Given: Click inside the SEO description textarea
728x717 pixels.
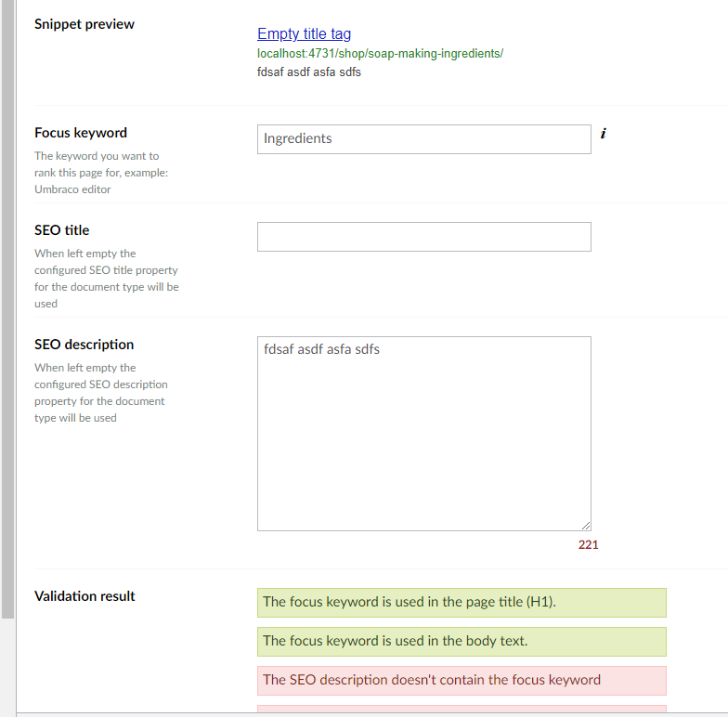Looking at the screenshot, I should pos(423,434).
